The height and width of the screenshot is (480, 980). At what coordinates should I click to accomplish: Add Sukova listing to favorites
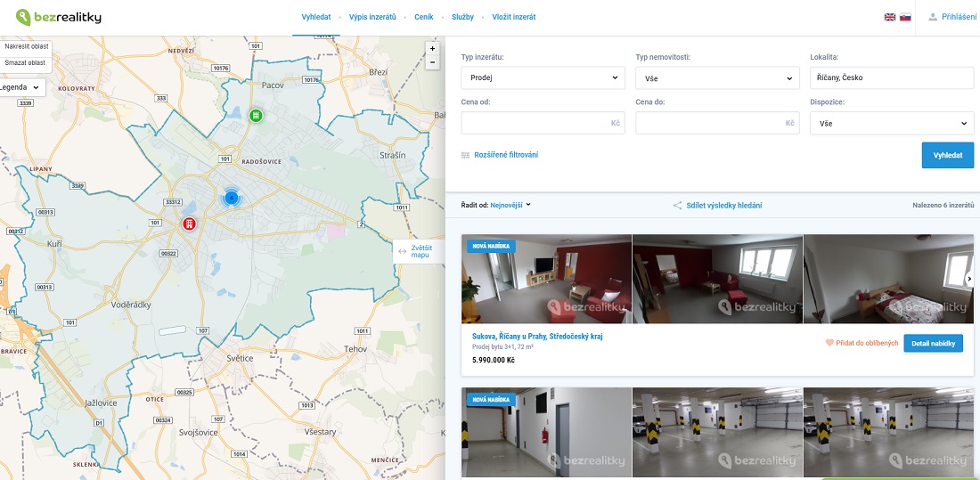[861, 343]
